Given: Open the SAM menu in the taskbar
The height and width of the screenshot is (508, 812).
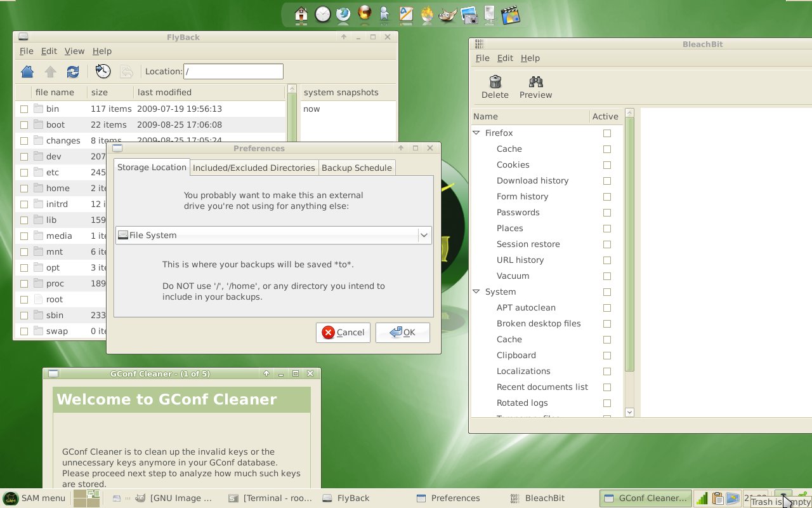Looking at the screenshot, I should [x=34, y=498].
